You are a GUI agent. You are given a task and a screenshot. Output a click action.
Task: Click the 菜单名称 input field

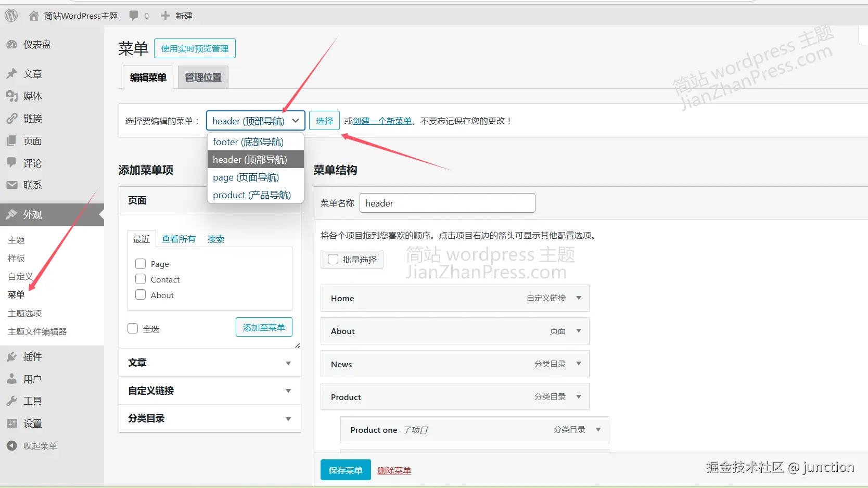tap(448, 203)
